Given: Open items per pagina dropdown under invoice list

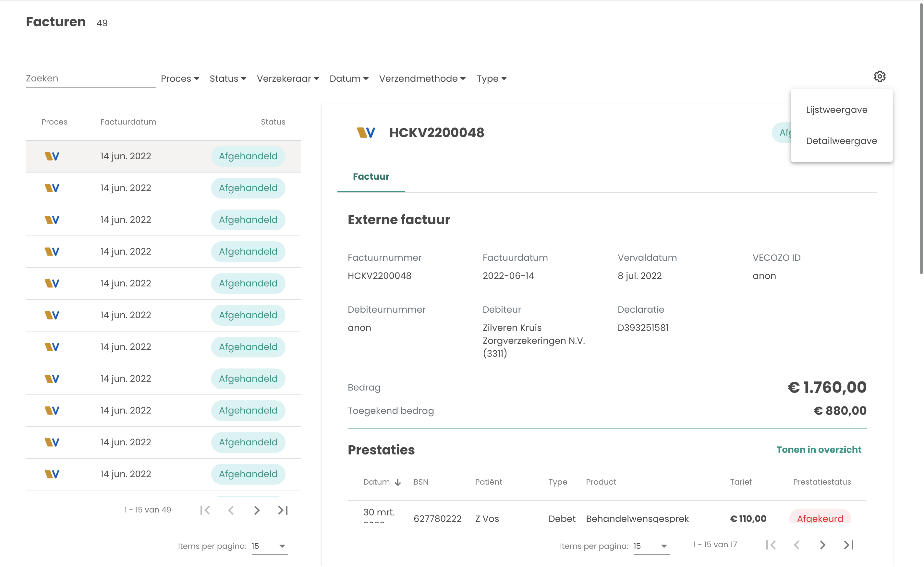Looking at the screenshot, I should point(269,546).
